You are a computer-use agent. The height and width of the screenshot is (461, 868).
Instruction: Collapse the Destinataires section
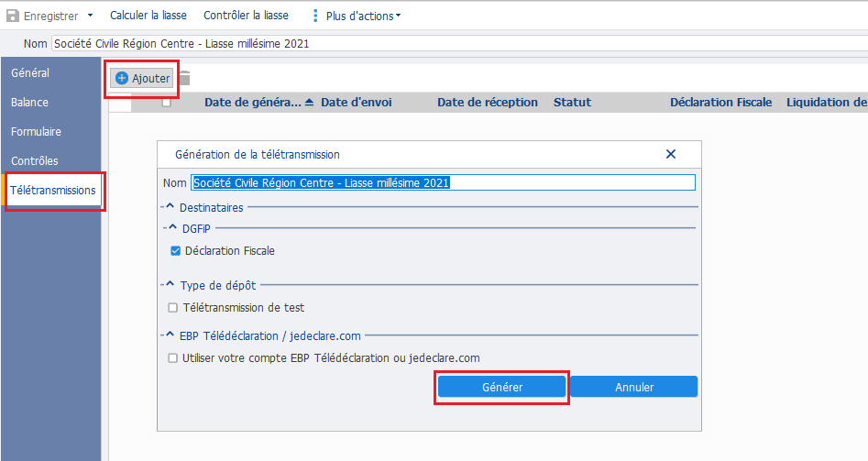[170, 206]
